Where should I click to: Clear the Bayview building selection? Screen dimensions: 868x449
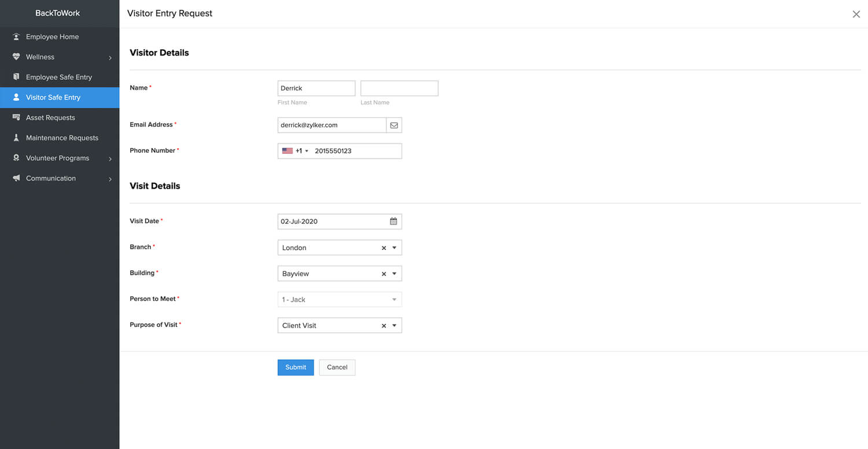tap(384, 274)
